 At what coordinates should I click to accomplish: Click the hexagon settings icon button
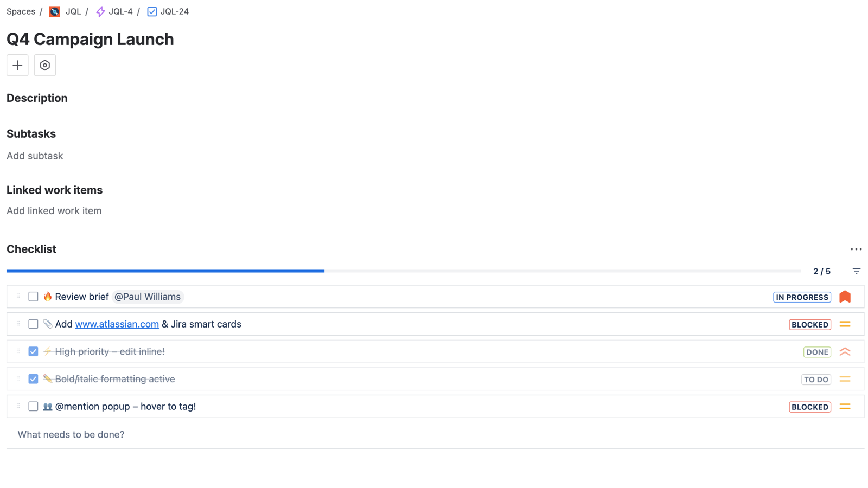(45, 65)
